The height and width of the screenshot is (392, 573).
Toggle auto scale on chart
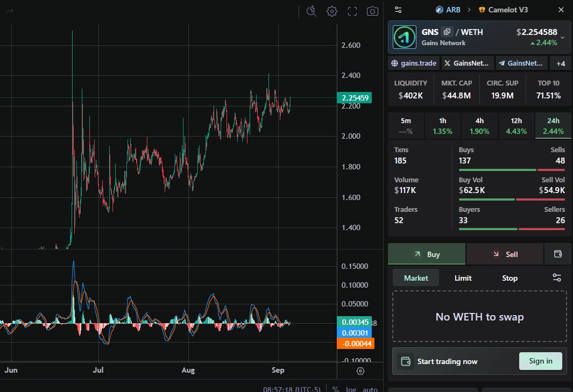click(x=370, y=389)
